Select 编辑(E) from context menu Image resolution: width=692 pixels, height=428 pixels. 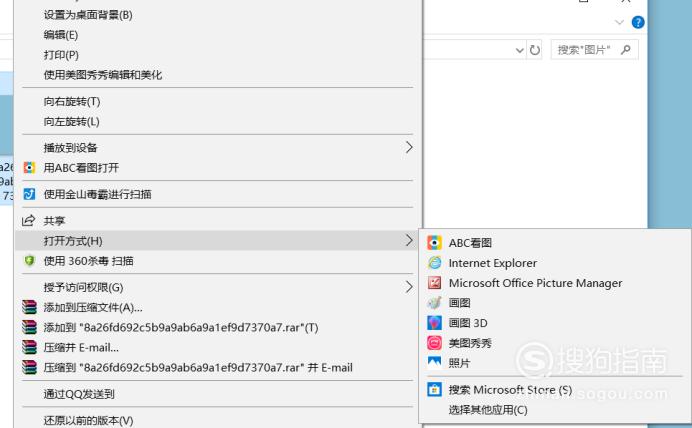pos(61,35)
